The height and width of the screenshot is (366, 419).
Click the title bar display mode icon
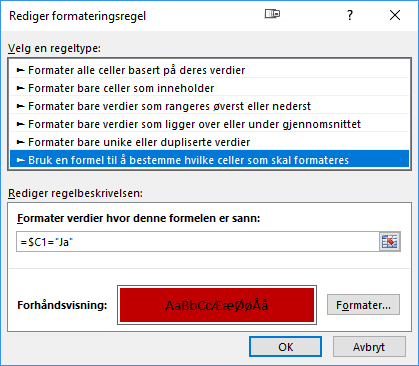272,14
